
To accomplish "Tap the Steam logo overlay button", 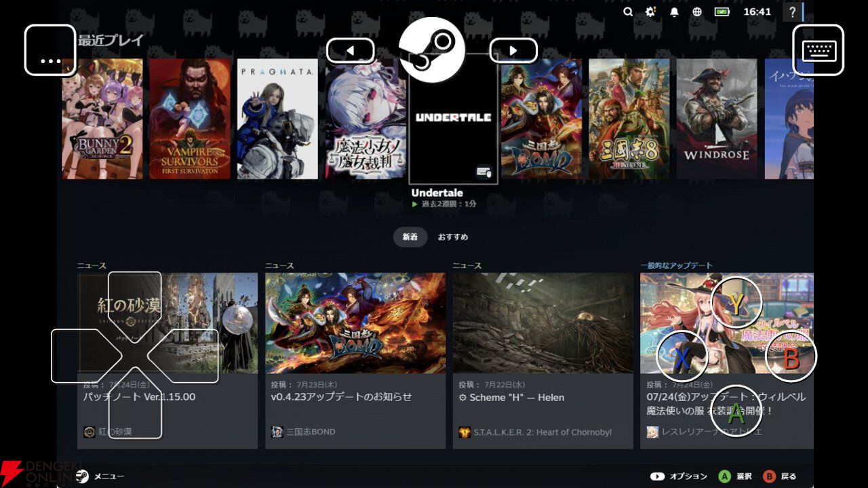I will pyautogui.click(x=432, y=50).
